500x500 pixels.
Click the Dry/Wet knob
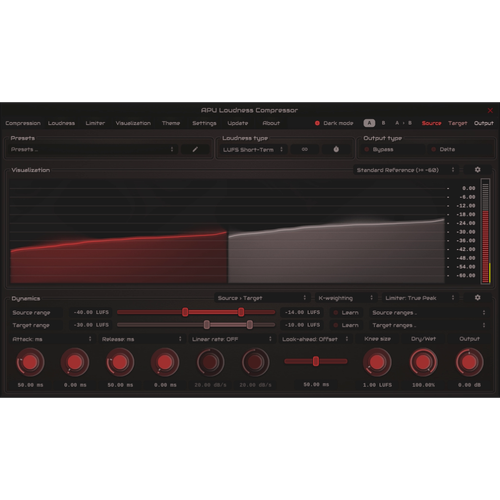tap(423, 362)
